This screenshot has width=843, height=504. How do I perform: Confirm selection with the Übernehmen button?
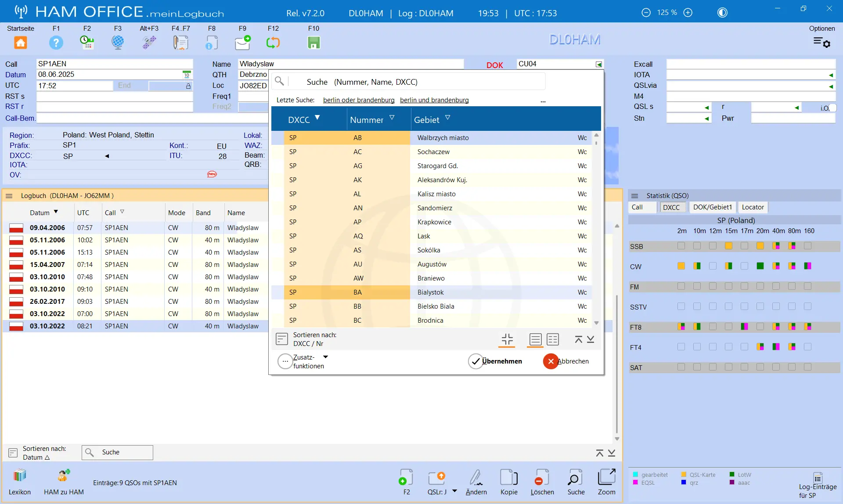click(495, 361)
